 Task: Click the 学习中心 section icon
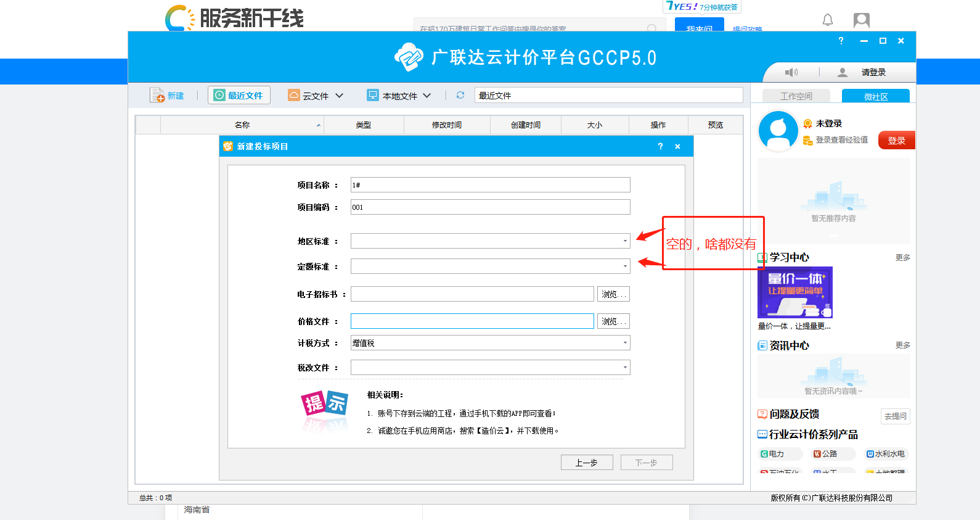pyautogui.click(x=762, y=258)
